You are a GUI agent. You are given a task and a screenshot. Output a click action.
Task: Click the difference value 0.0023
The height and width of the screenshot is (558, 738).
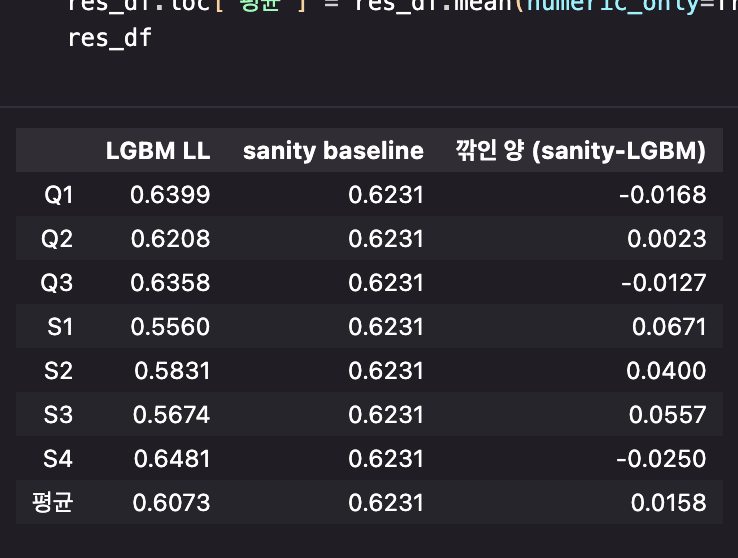[x=667, y=239]
